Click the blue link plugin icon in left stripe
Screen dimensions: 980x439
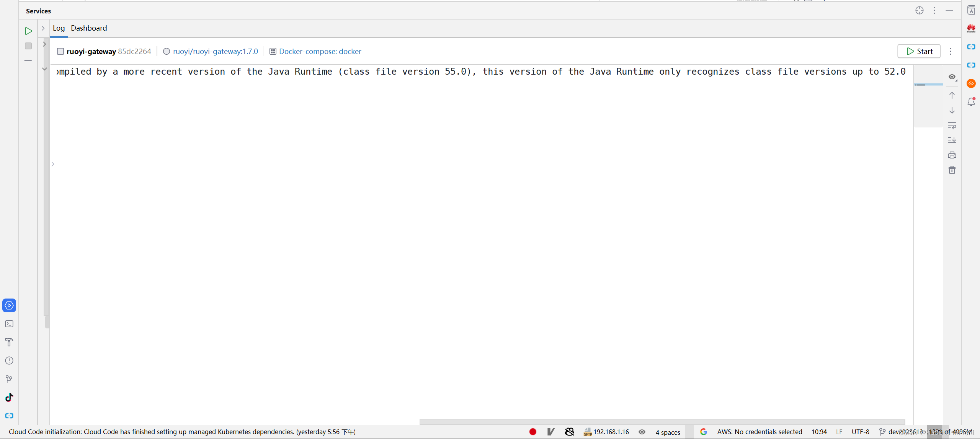[9, 416]
